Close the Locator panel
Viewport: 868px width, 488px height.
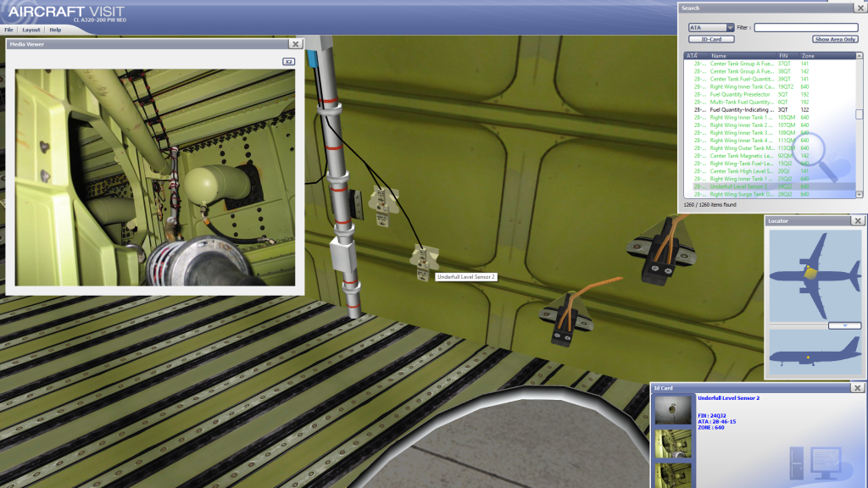pyautogui.click(x=858, y=221)
